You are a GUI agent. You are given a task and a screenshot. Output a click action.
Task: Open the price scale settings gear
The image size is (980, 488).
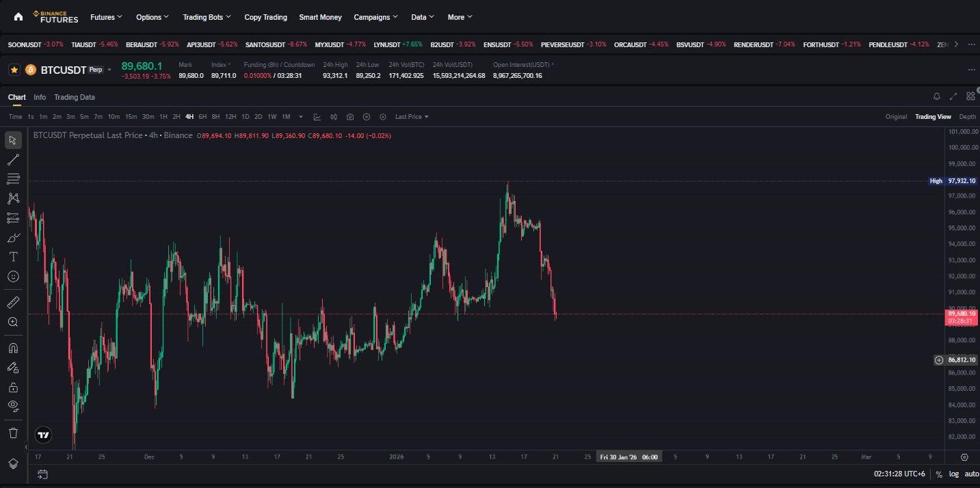(x=964, y=457)
